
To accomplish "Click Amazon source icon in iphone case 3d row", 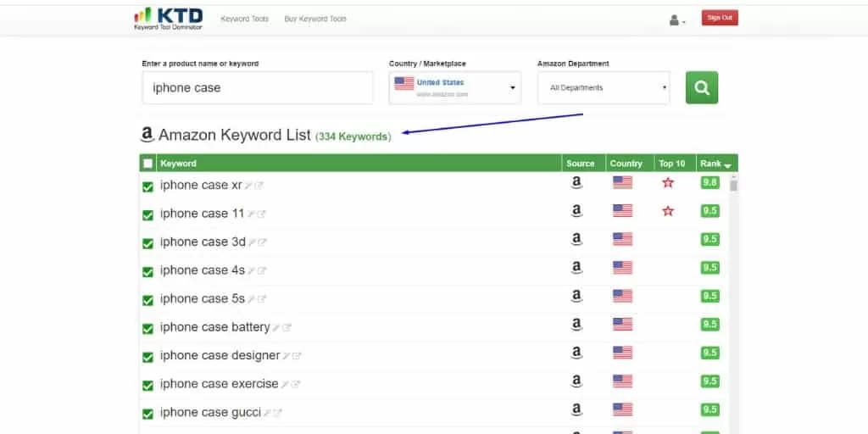I will (x=576, y=239).
